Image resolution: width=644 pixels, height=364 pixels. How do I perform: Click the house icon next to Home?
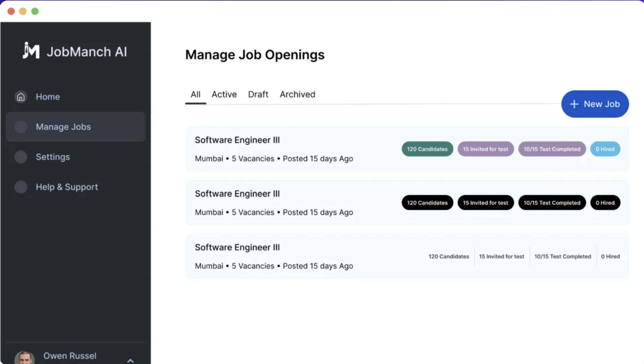click(x=20, y=97)
